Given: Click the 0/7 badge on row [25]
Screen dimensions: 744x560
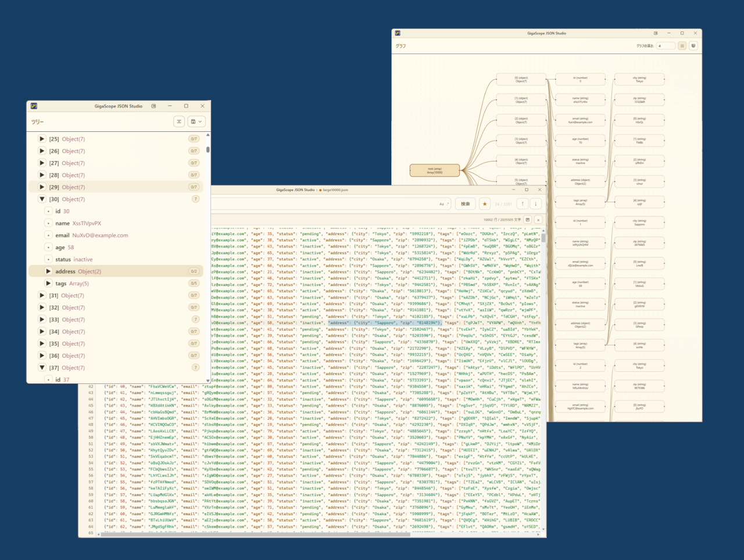Looking at the screenshot, I should 194,139.
